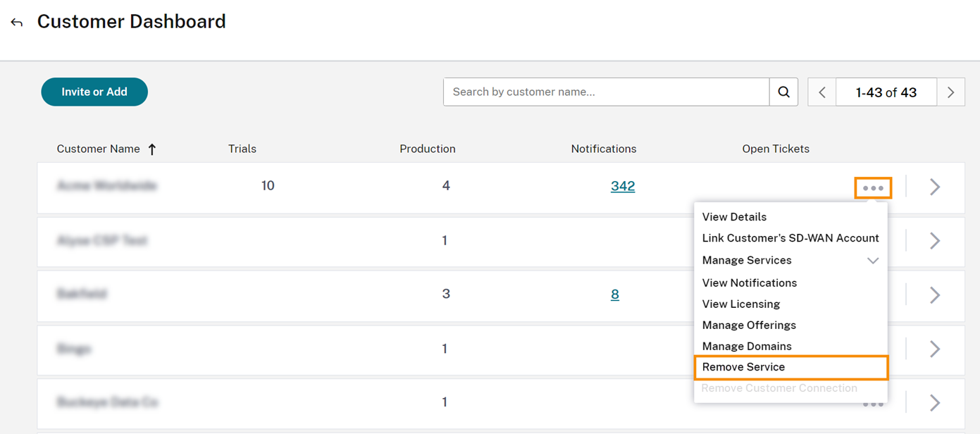This screenshot has width=980, height=434.
Task: Open third customer row chevron
Action: [x=935, y=294]
